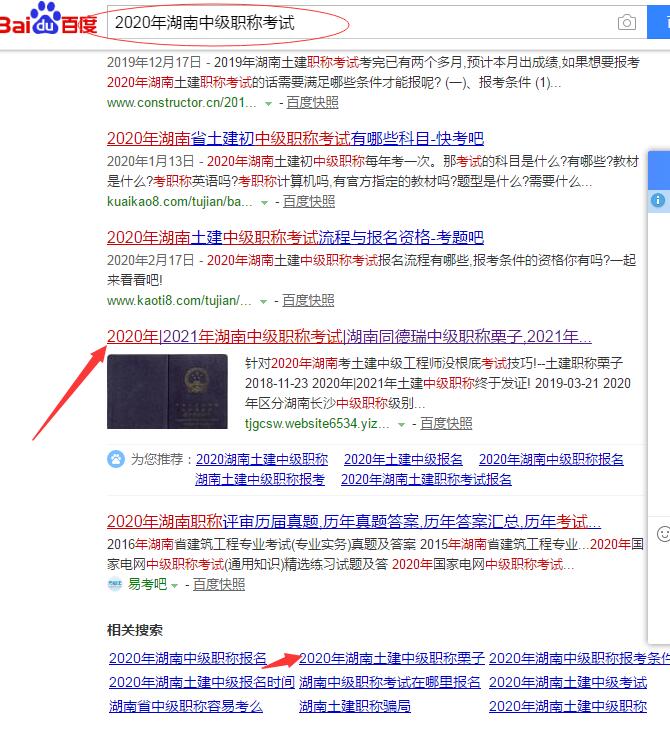Expand dropdown arrow next to www.kaoti8.com
Viewport: 670px width, 732px height.
[263, 302]
